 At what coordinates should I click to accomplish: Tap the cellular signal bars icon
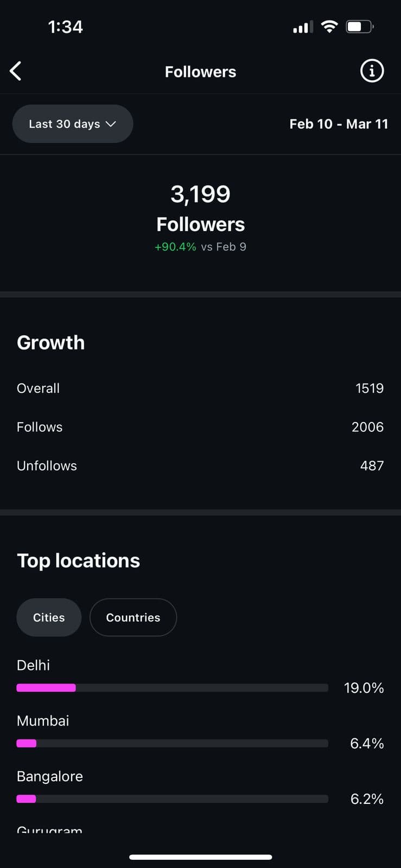point(303,27)
